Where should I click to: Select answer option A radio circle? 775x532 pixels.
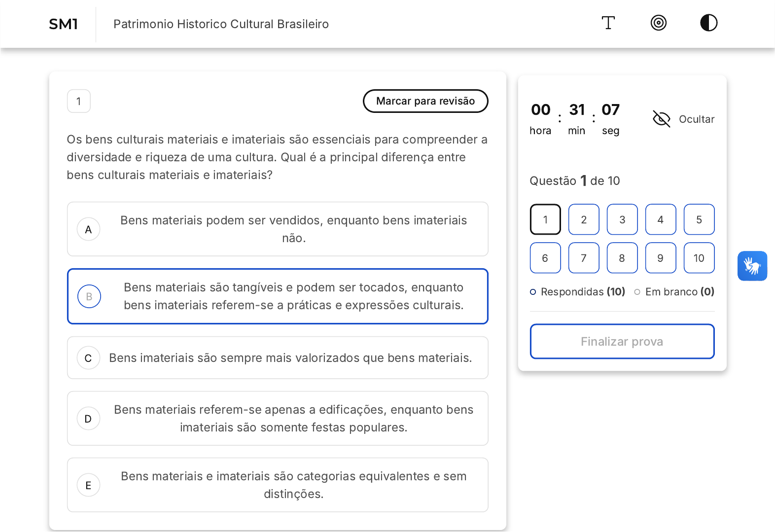89,229
